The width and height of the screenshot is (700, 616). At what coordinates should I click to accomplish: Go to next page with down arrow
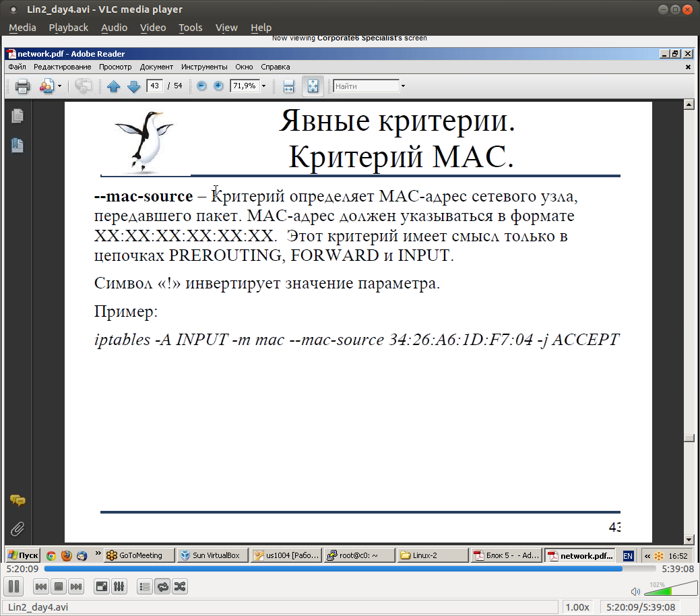point(133,86)
